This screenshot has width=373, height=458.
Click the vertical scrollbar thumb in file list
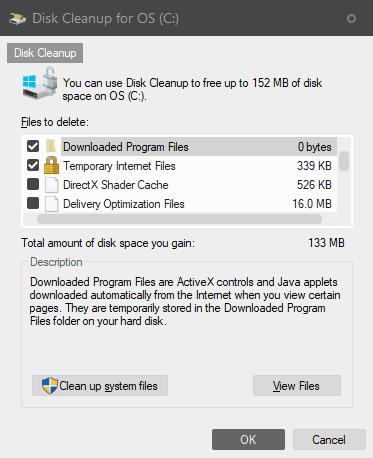point(344,161)
